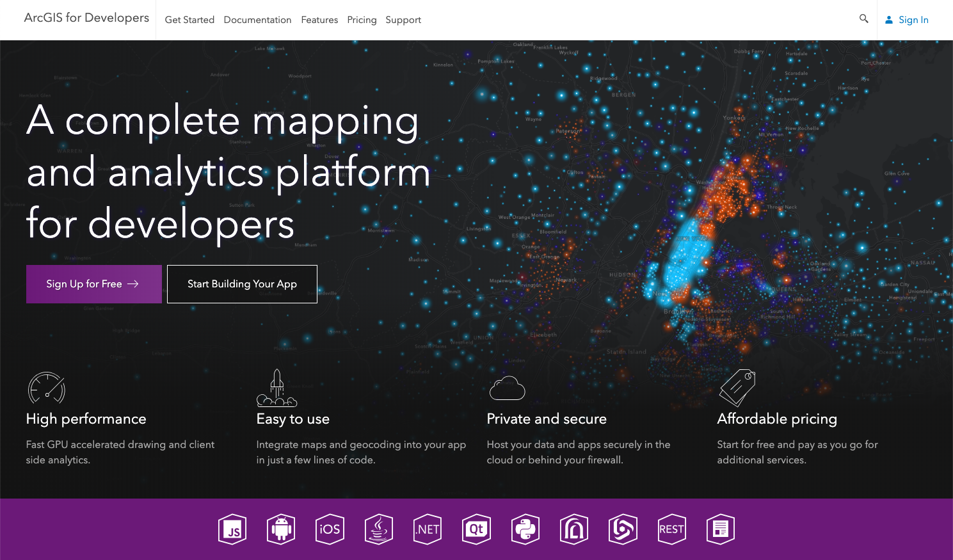Open the Python API icon
Viewport: 953px width, 560px height.
click(x=525, y=529)
